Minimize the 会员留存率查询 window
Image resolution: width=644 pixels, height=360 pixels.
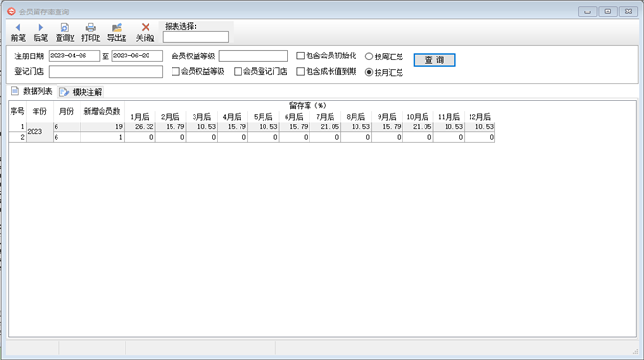coord(587,11)
